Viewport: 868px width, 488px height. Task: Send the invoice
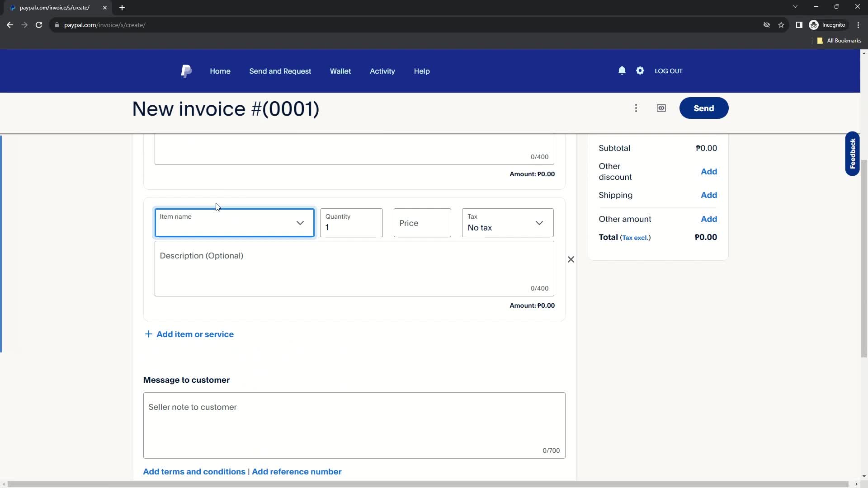tap(704, 108)
